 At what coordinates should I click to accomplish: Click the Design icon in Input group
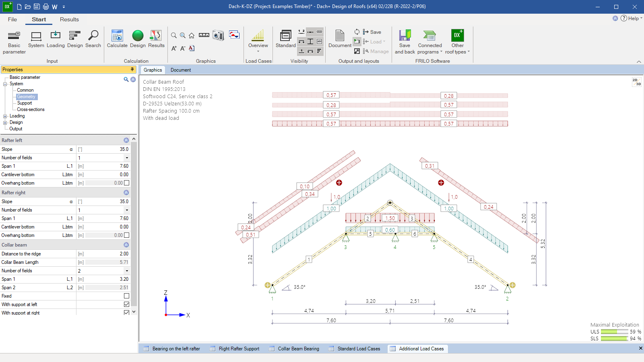[x=75, y=39]
